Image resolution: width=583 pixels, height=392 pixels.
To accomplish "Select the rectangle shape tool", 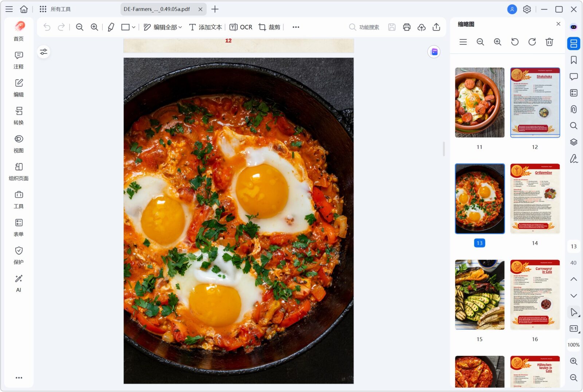I will pos(125,27).
